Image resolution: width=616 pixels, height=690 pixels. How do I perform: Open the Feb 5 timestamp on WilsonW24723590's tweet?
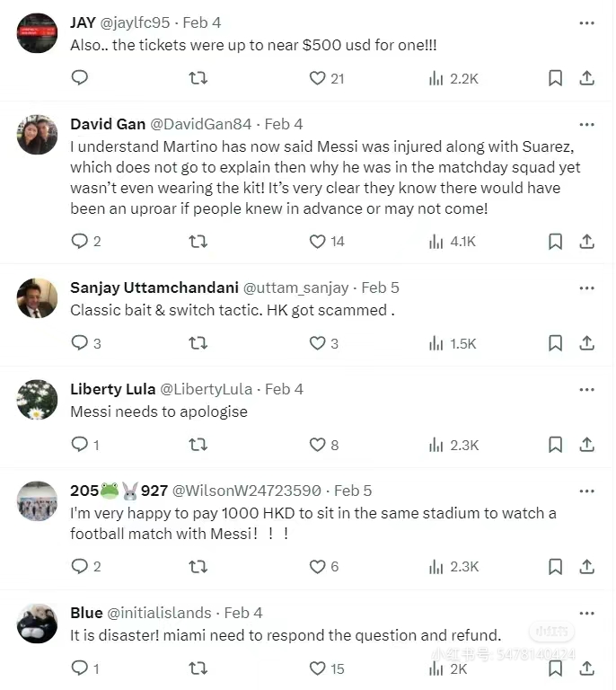[x=352, y=491]
